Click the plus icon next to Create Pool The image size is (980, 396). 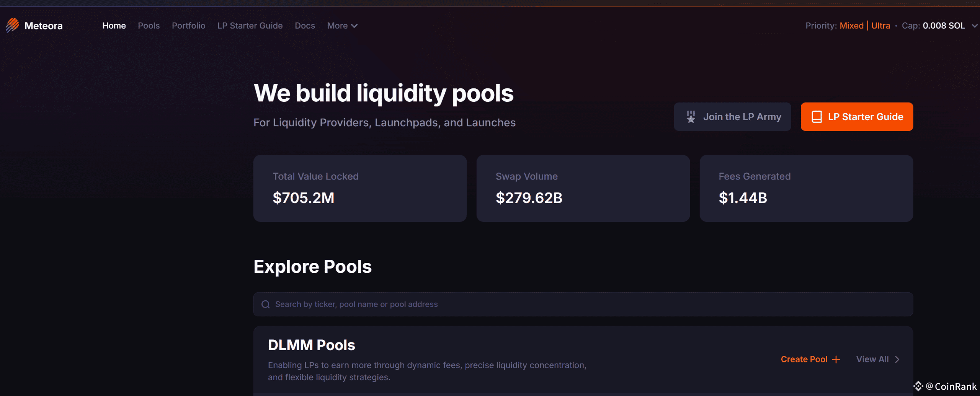tap(836, 359)
